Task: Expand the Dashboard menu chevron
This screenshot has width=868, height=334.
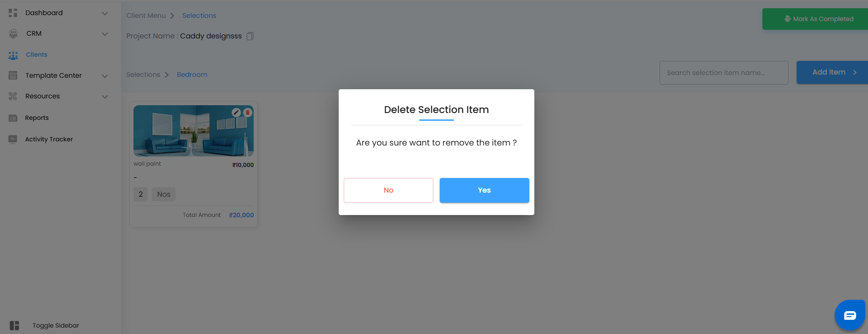Action: 105,13
